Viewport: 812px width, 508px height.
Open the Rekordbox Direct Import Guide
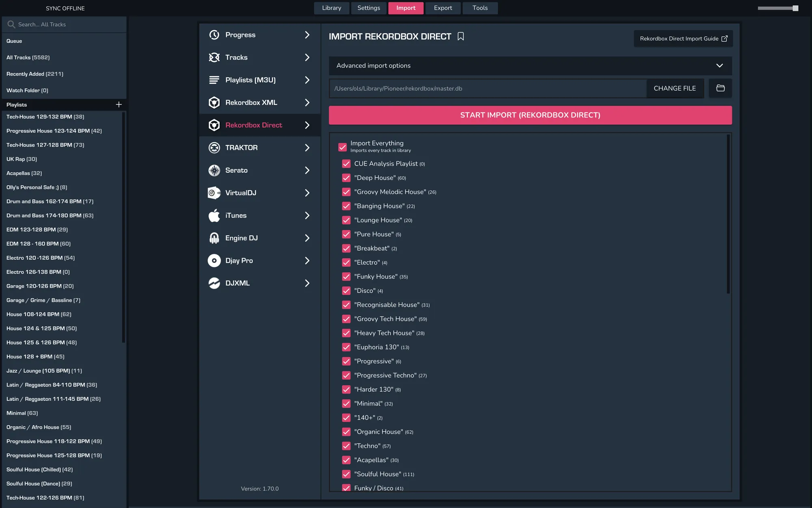click(683, 38)
